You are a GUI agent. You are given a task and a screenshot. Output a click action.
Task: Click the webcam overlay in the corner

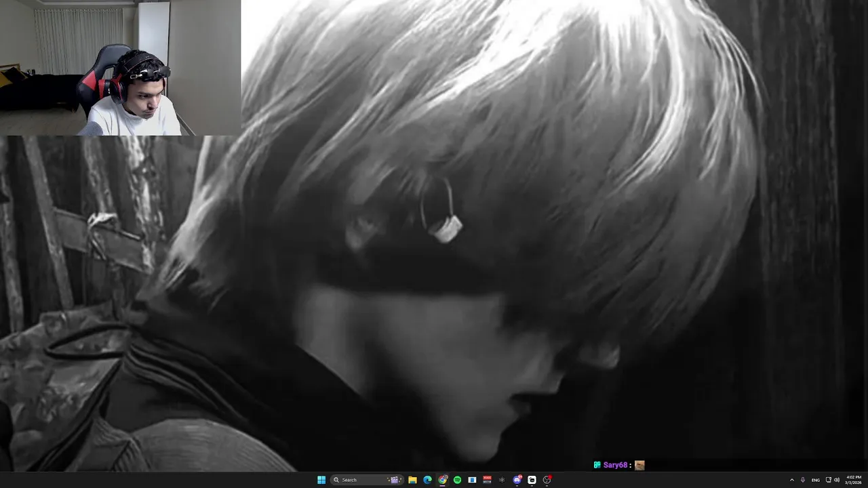click(120, 68)
